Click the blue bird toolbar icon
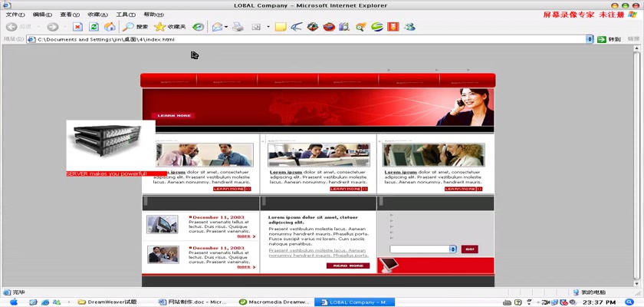The height and width of the screenshot is (307, 644). click(297, 27)
